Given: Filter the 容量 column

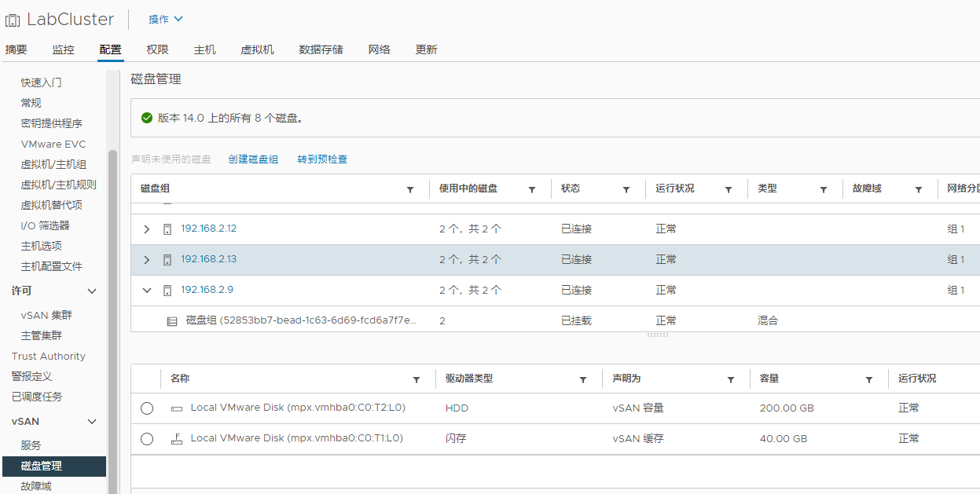Looking at the screenshot, I should point(869,380).
